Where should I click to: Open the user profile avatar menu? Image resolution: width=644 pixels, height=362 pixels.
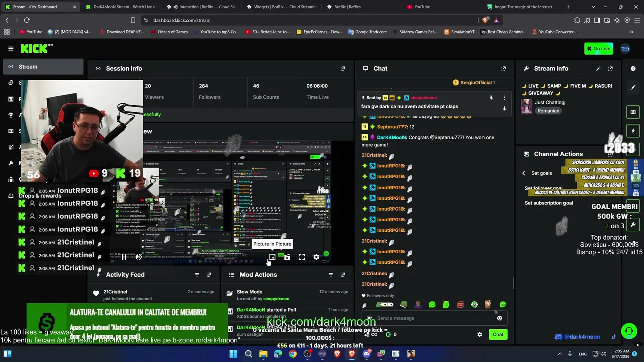[625, 48]
